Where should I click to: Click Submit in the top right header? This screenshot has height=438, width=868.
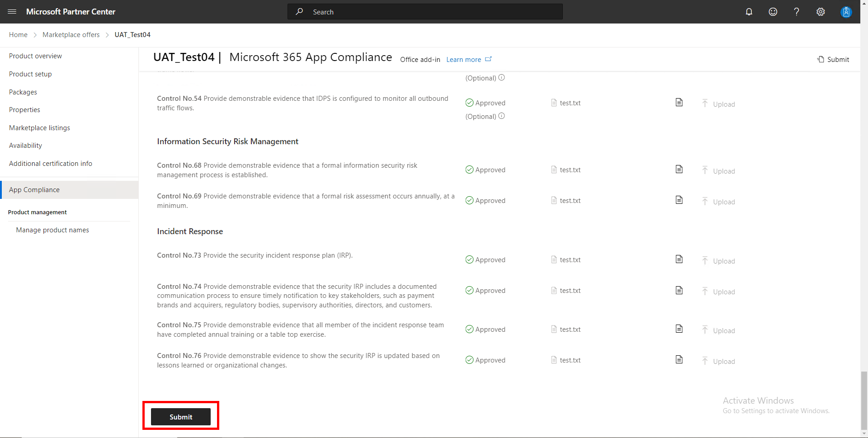click(833, 59)
